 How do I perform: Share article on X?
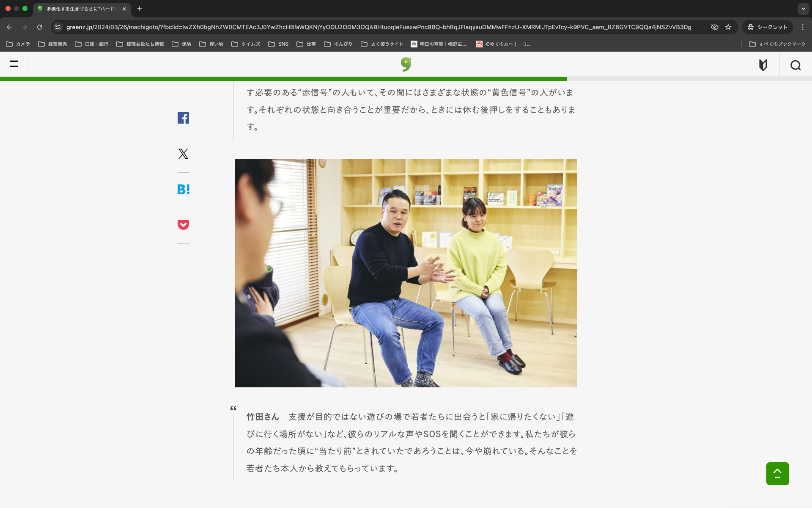(x=183, y=154)
